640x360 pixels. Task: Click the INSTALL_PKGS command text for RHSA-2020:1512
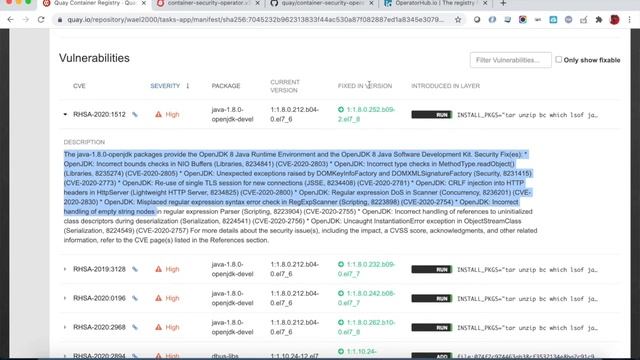[527, 115]
